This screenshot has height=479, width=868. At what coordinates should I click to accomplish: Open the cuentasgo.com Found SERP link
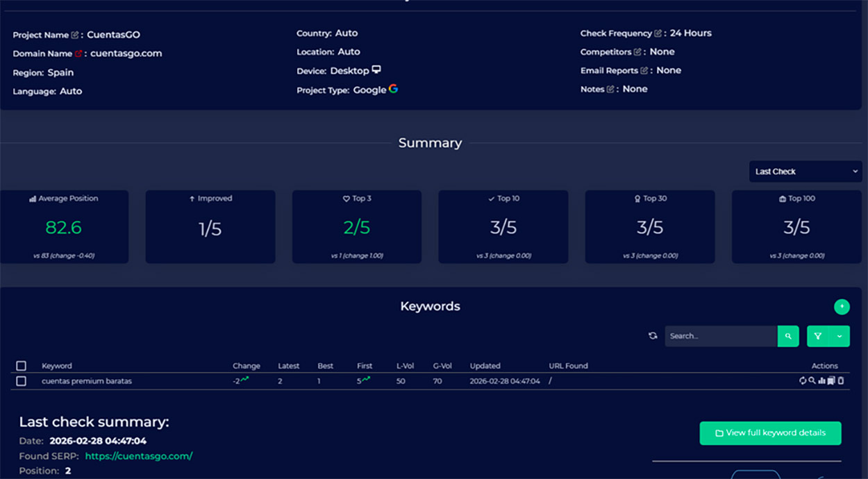[138, 456]
